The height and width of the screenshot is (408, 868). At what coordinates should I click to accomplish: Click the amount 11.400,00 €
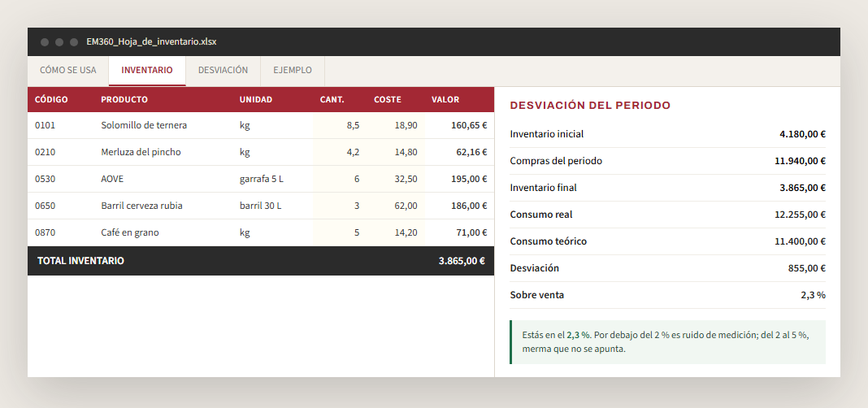pos(800,241)
